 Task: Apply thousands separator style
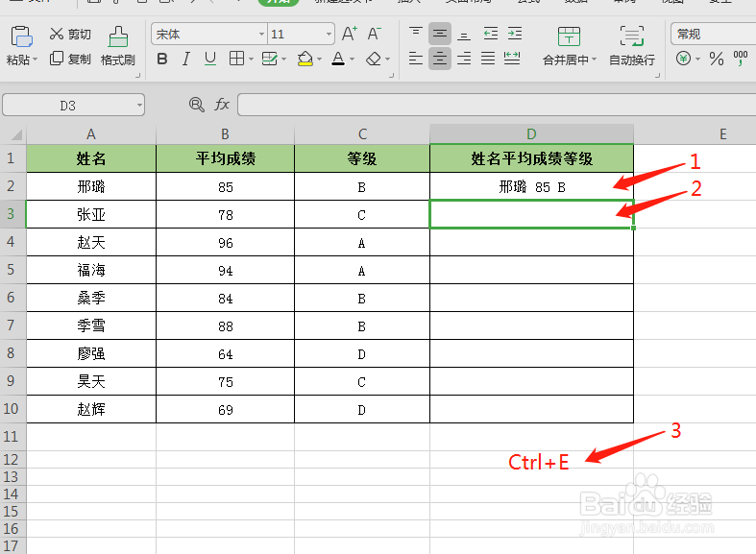[741, 59]
